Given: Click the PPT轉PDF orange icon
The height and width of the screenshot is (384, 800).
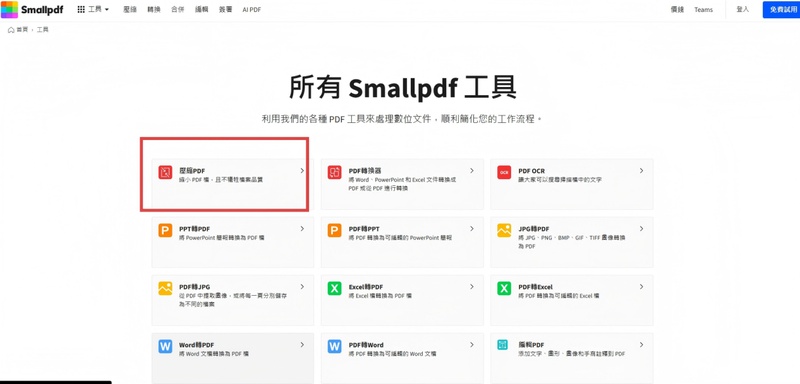Looking at the screenshot, I should [165, 231].
